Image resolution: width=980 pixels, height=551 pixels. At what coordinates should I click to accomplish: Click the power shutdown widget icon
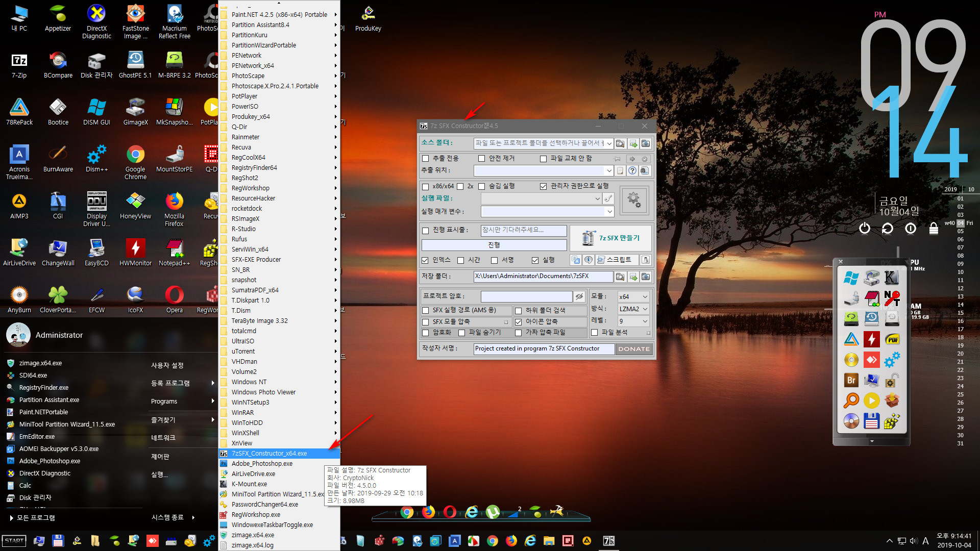point(864,228)
